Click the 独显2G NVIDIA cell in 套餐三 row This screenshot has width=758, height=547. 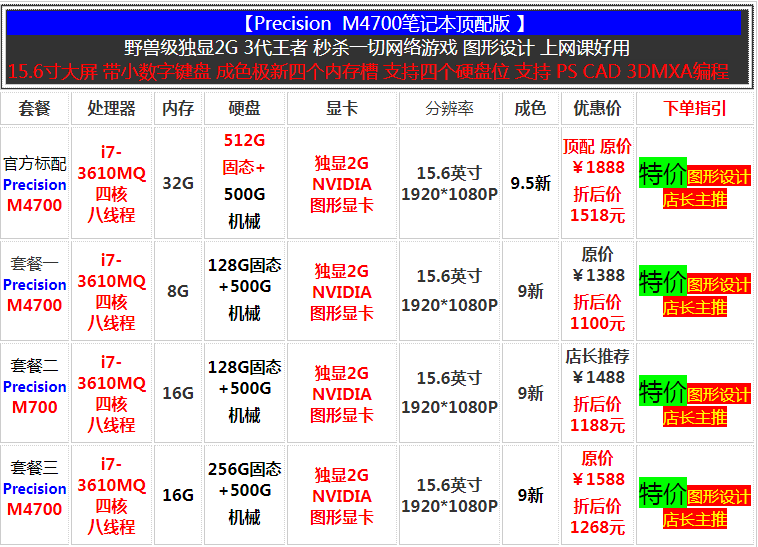342,496
